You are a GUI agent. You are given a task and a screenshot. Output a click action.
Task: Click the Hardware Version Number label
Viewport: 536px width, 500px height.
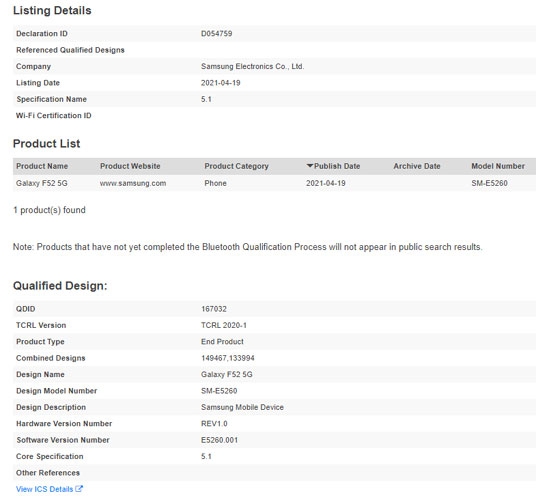point(64,424)
